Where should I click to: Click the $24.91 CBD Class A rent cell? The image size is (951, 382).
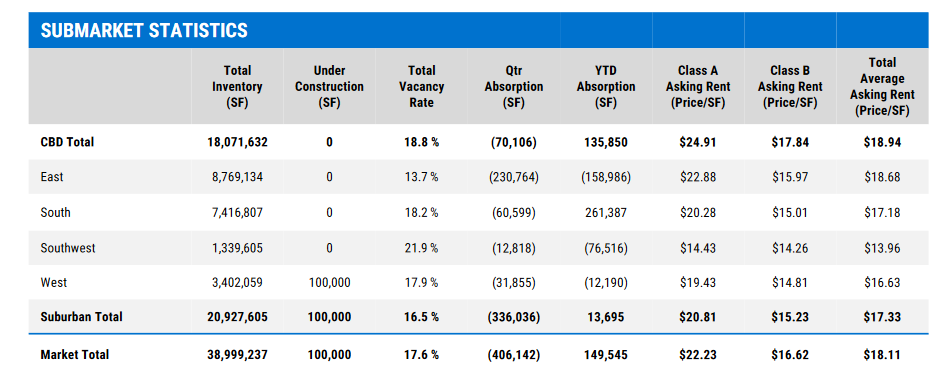pos(698,142)
